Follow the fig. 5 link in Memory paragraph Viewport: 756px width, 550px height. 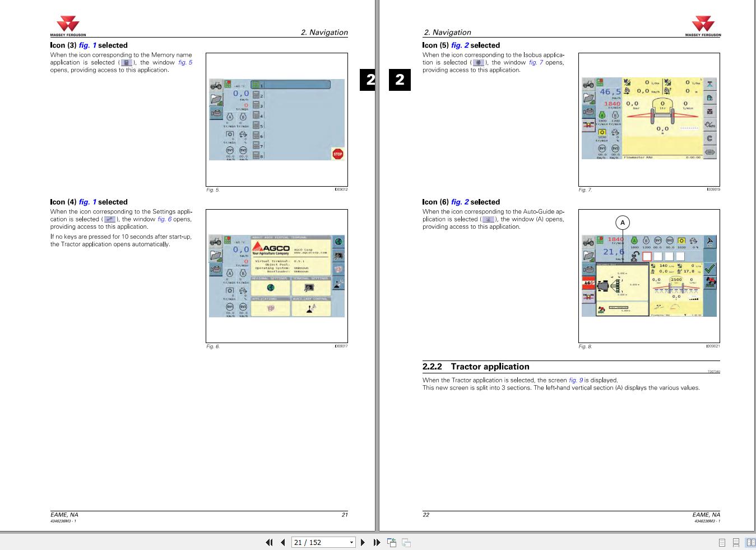click(x=185, y=62)
